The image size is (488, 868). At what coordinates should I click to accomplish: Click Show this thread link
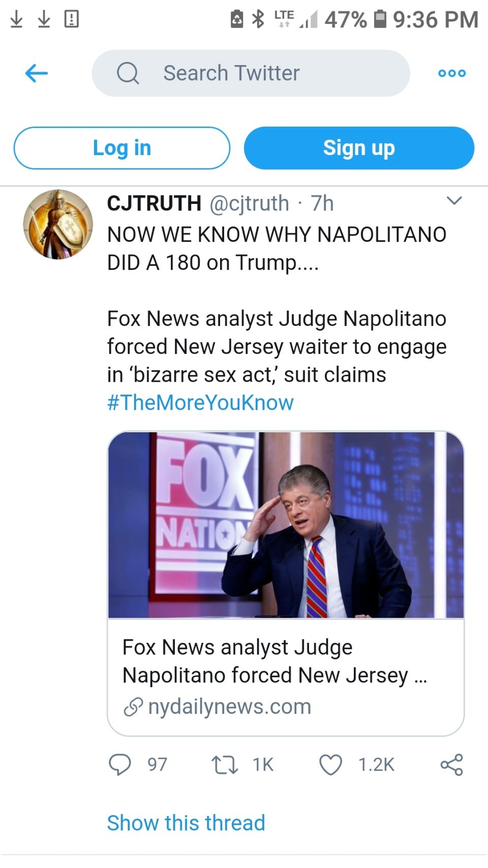[186, 823]
